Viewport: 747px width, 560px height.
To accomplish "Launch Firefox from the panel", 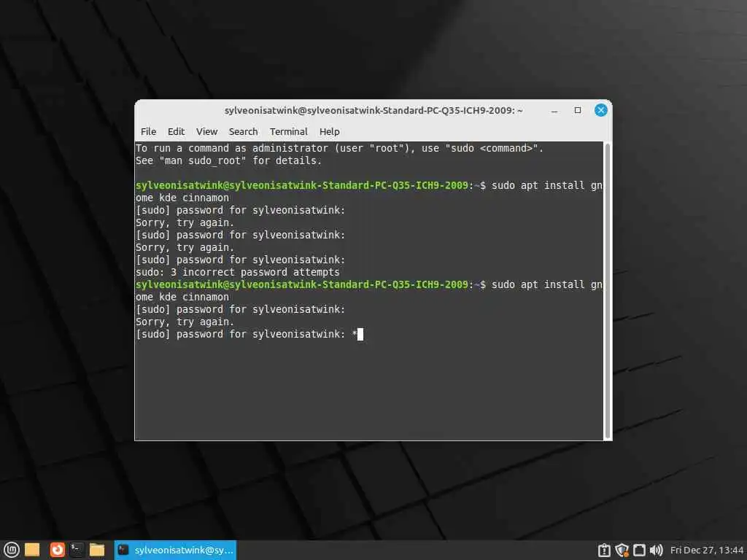I will click(57, 550).
